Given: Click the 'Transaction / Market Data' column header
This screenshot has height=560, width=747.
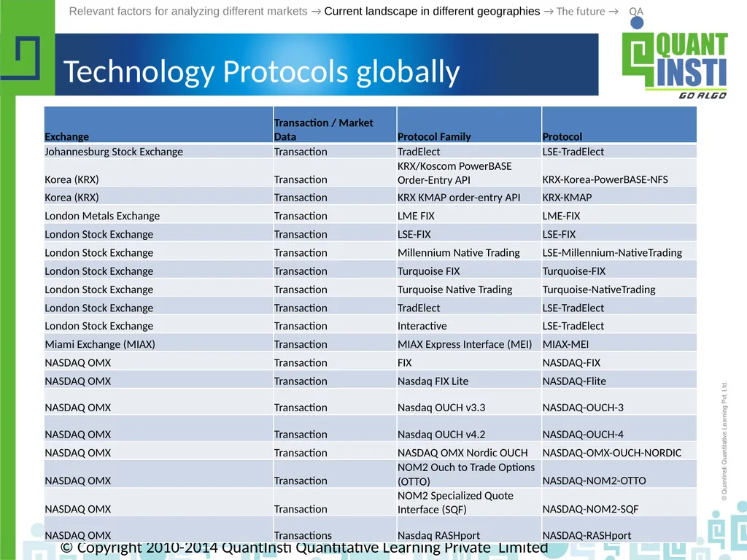Looking at the screenshot, I should 335,125.
